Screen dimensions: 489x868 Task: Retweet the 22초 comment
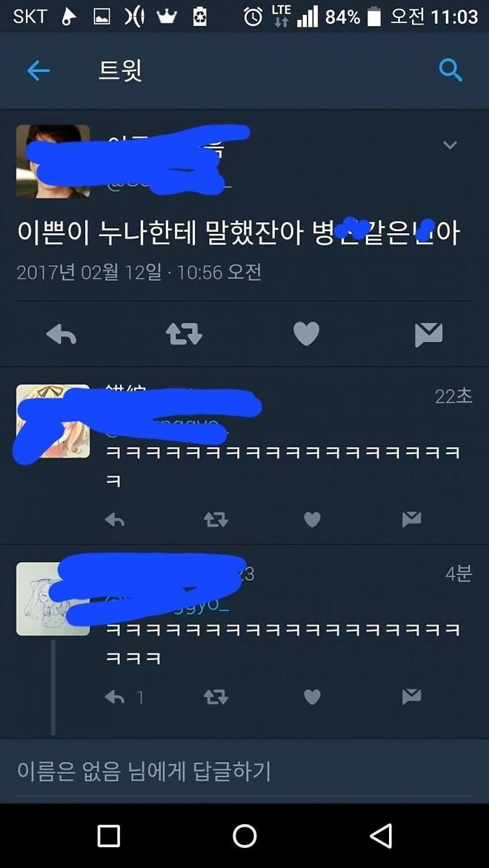pyautogui.click(x=216, y=519)
